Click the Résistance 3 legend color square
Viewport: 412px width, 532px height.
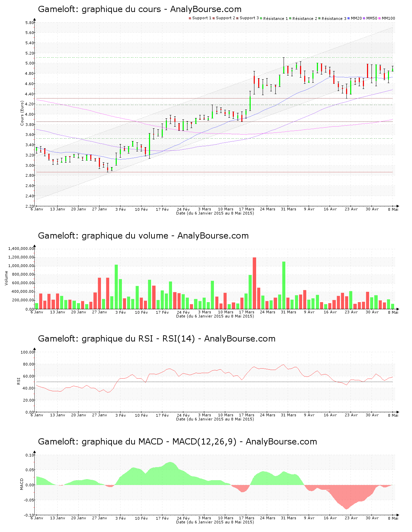click(319, 18)
